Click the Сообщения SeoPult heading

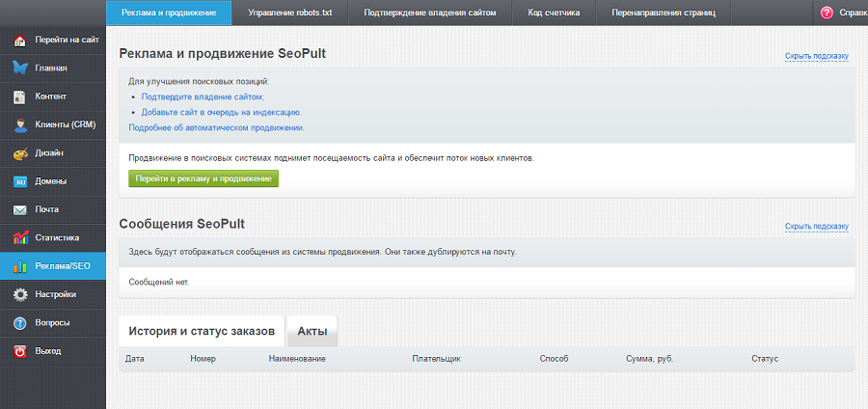pyautogui.click(x=182, y=224)
